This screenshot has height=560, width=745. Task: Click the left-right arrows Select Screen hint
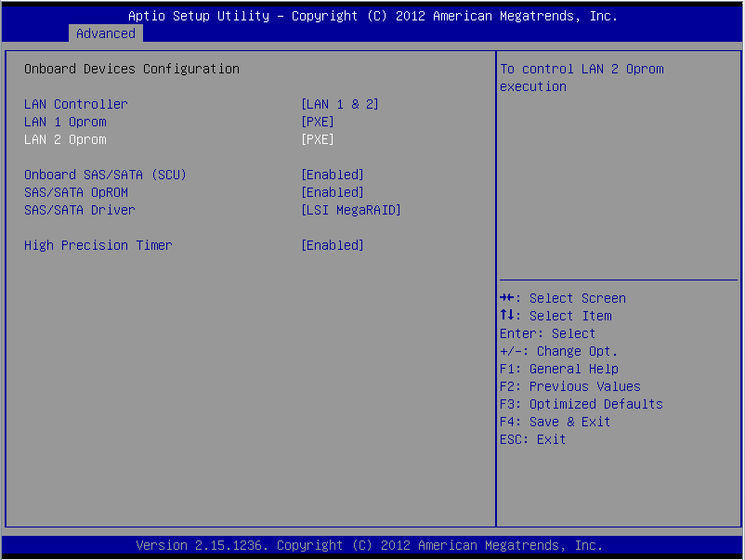(x=563, y=298)
